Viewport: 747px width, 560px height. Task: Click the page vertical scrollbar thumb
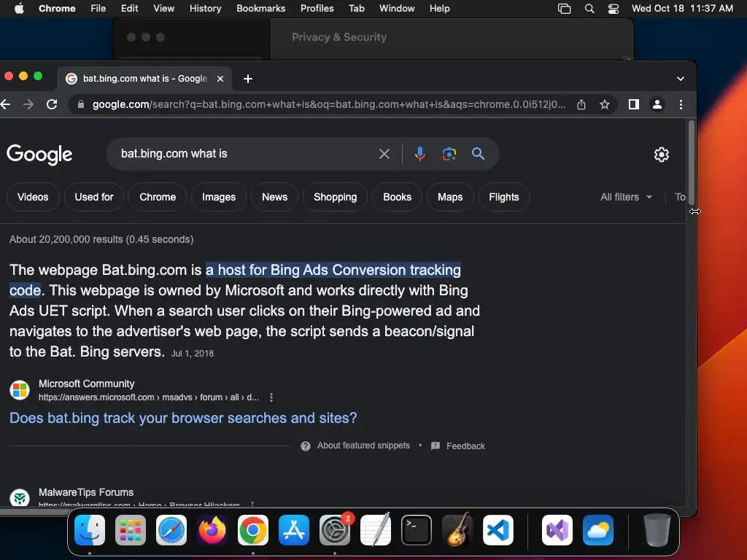click(692, 162)
